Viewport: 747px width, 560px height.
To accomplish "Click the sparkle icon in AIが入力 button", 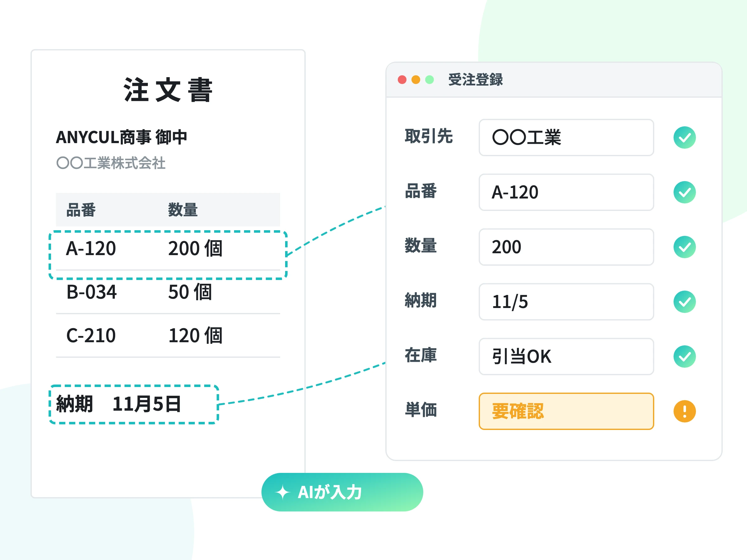I will click(282, 492).
